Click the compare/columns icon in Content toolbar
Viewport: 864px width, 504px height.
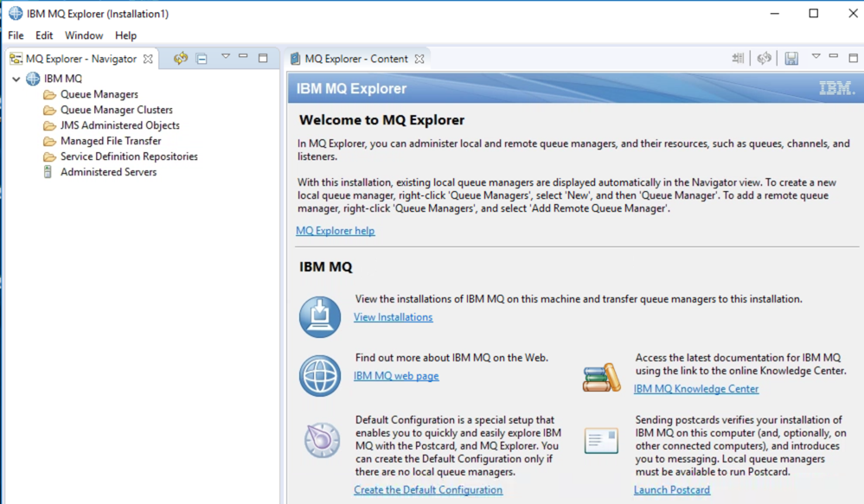coord(737,58)
